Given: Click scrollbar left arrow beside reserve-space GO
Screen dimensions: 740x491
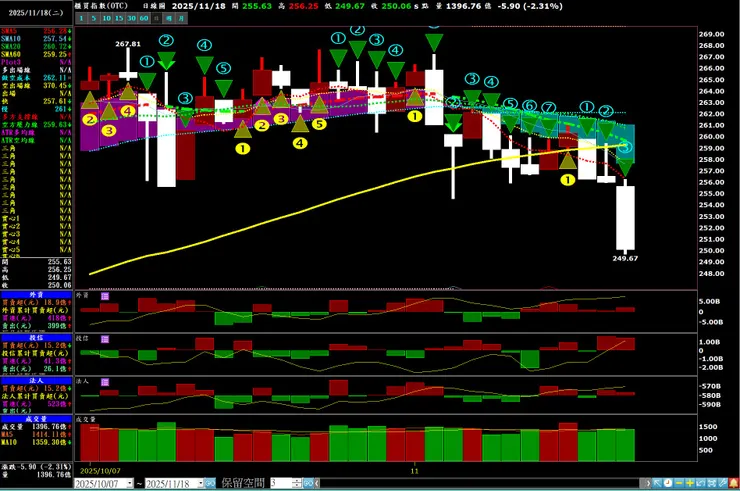Looking at the screenshot, I should [317, 483].
